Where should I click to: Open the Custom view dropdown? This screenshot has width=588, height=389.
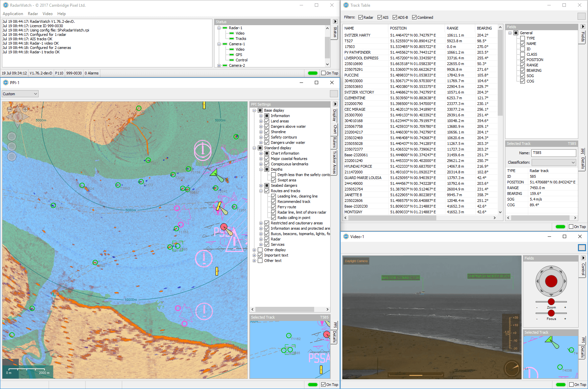(x=20, y=94)
